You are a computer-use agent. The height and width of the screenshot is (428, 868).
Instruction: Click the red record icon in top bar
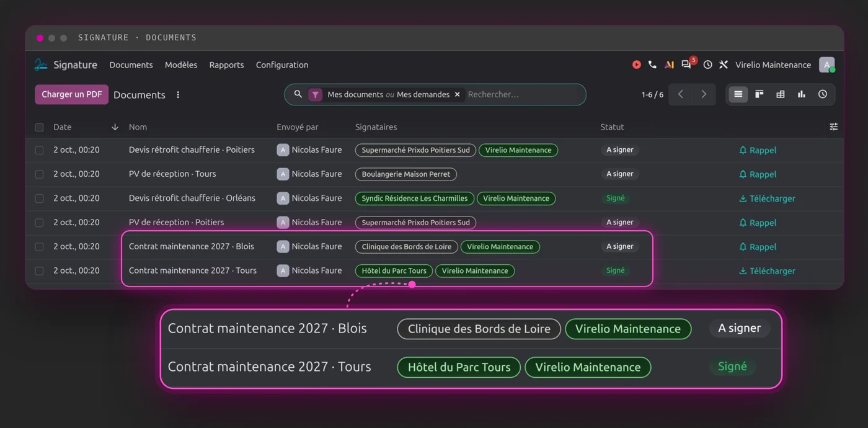pos(637,65)
